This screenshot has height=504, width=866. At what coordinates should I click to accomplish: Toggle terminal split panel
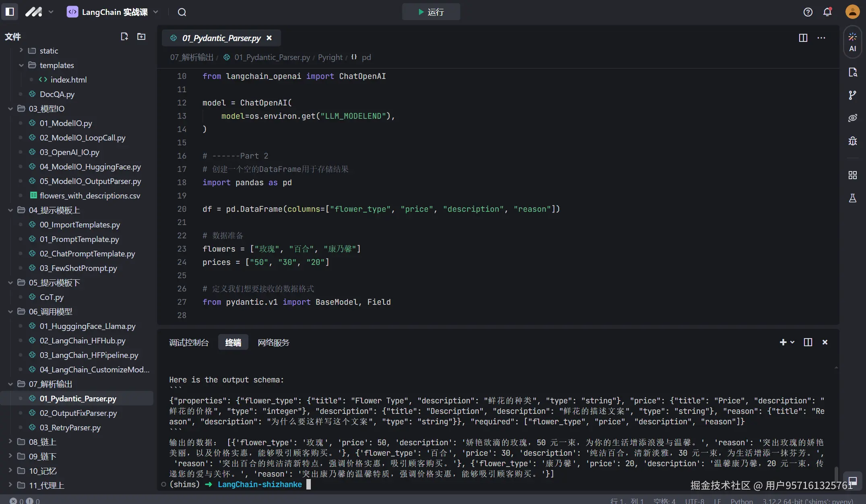[808, 342]
